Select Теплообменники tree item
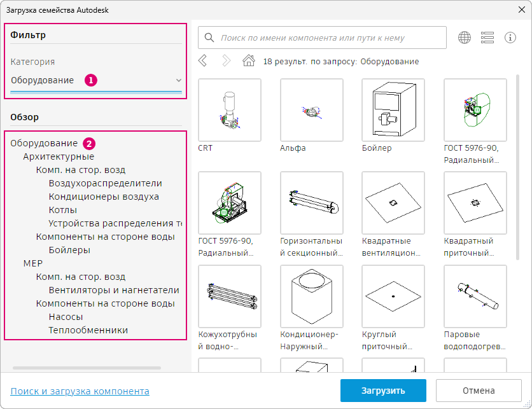The height and width of the screenshot is (409, 532). tap(88, 330)
